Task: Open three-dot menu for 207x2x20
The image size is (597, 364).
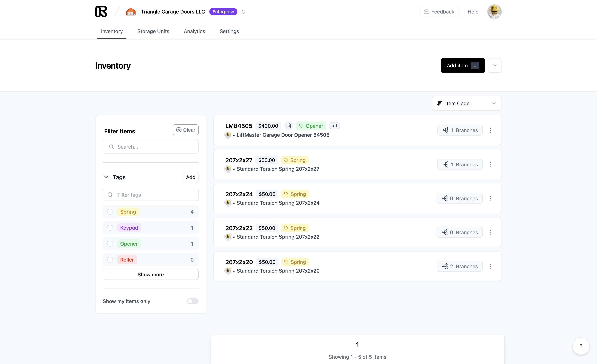Action: coord(491,266)
